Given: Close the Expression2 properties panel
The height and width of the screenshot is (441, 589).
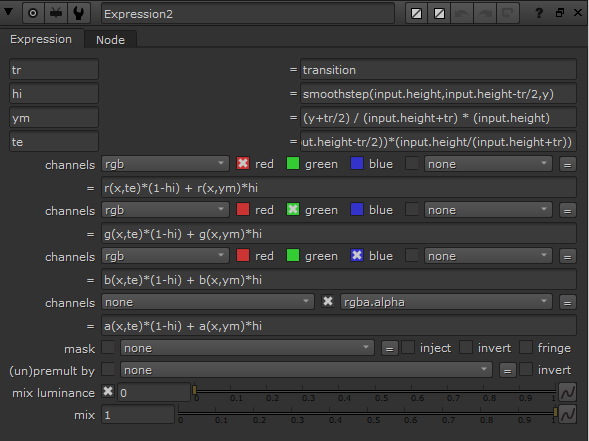Looking at the screenshot, I should 578,13.
